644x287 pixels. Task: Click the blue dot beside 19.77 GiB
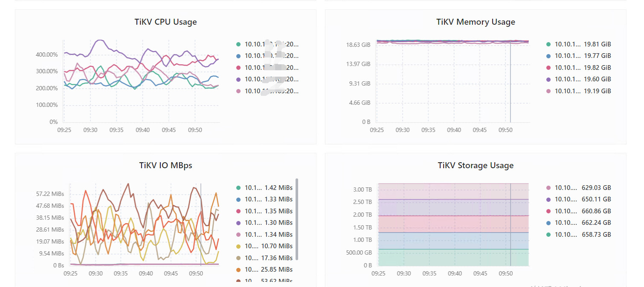tap(548, 56)
